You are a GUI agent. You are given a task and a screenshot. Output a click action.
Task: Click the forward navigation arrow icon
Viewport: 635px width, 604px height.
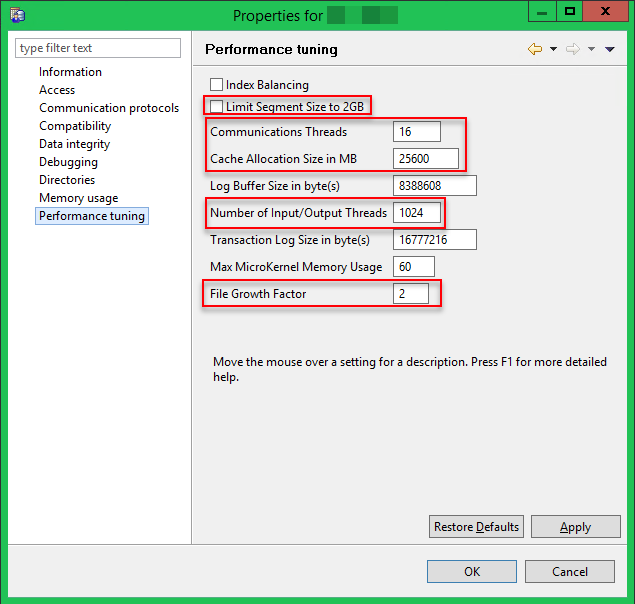(573, 49)
